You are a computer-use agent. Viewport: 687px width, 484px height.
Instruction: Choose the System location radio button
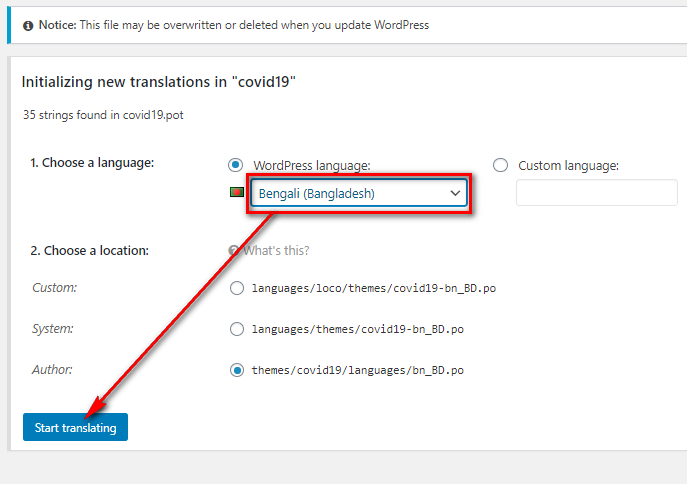coord(237,329)
